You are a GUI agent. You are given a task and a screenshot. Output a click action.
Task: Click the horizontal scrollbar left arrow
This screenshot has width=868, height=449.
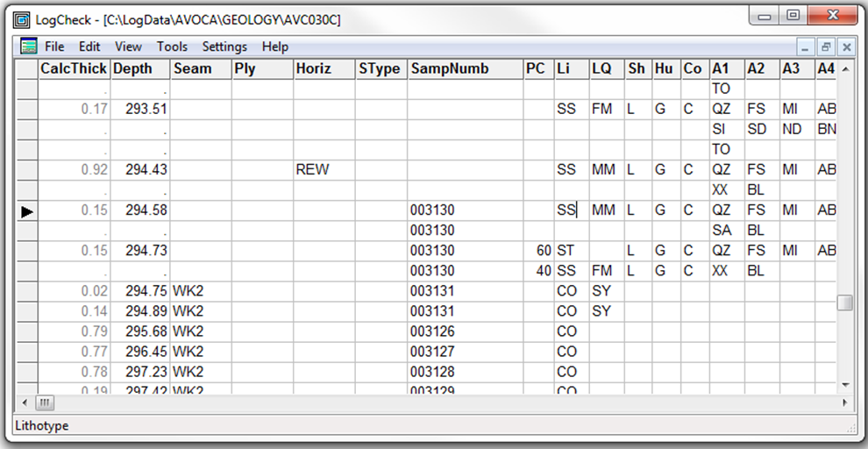tap(25, 402)
